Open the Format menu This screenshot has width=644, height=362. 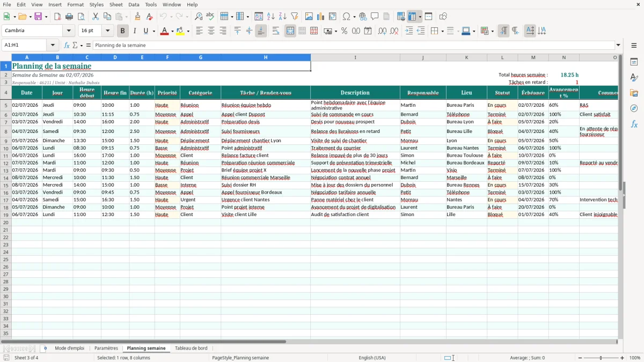75,4
